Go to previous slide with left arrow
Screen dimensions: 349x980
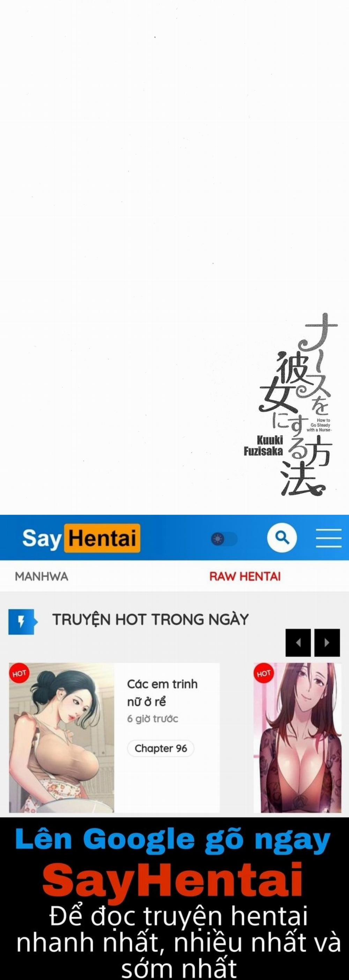point(298,642)
